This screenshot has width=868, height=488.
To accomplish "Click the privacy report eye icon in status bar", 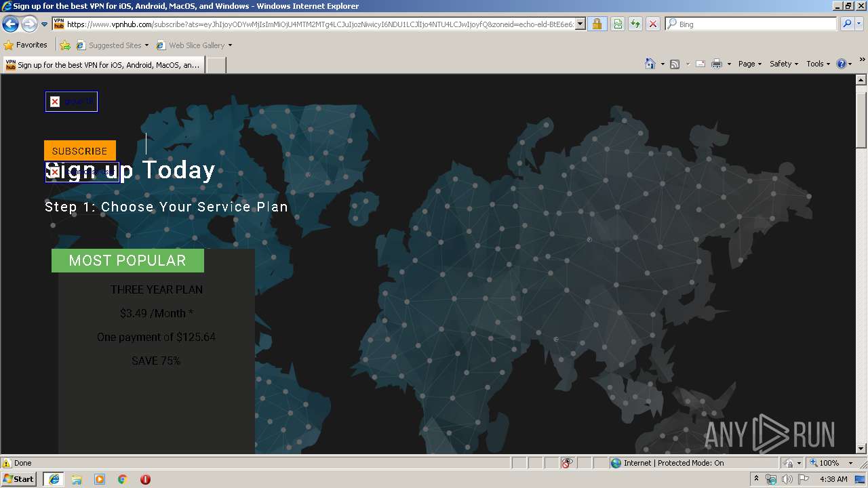I will pyautogui.click(x=567, y=463).
